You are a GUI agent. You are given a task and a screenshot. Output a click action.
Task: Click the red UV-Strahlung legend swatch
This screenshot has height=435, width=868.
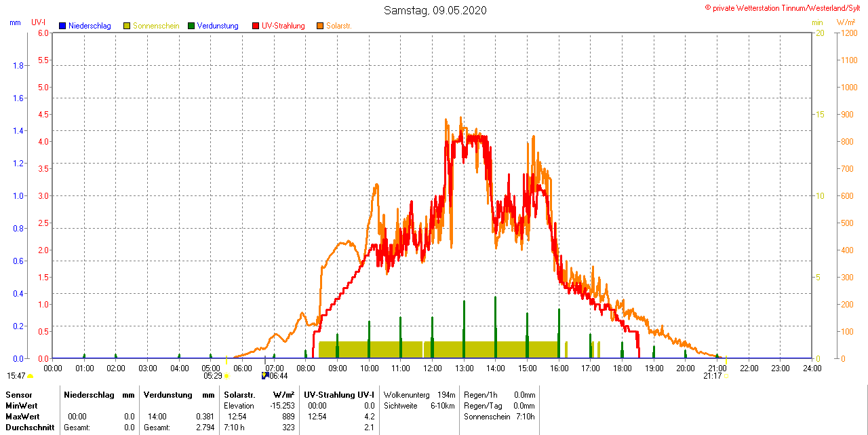[256, 26]
